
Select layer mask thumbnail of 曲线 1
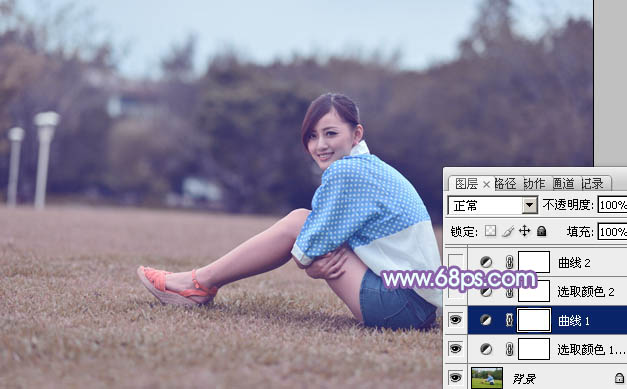tap(534, 320)
